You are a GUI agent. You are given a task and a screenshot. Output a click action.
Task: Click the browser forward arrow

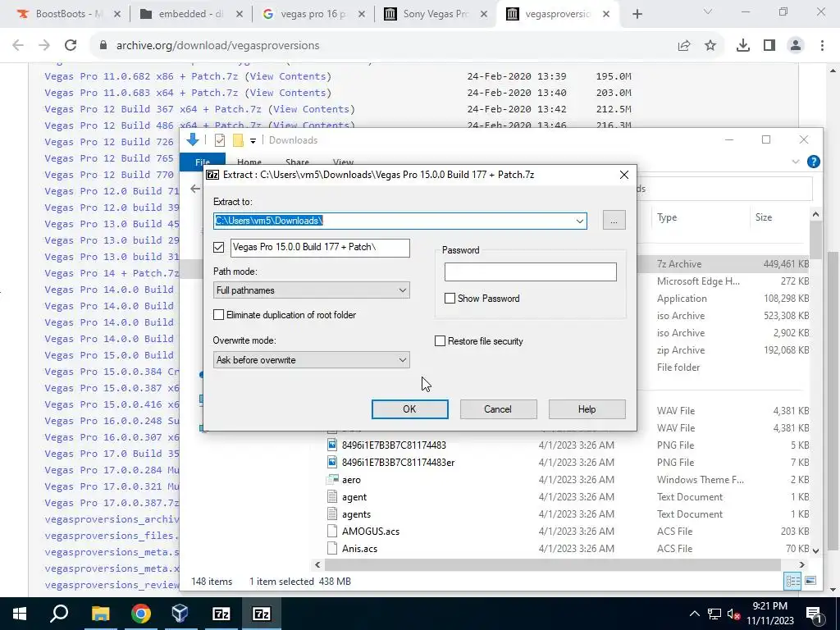(x=44, y=46)
